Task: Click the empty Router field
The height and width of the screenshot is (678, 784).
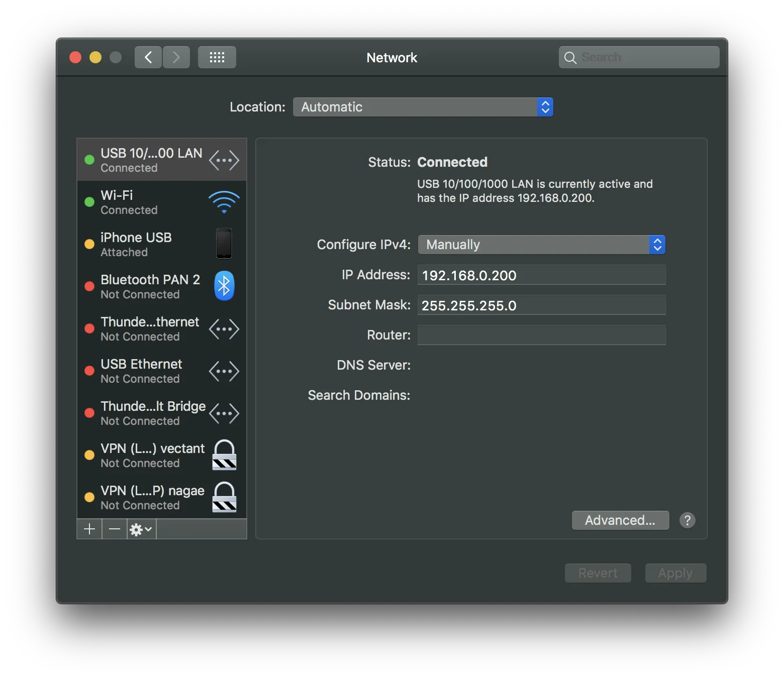Action: [541, 335]
